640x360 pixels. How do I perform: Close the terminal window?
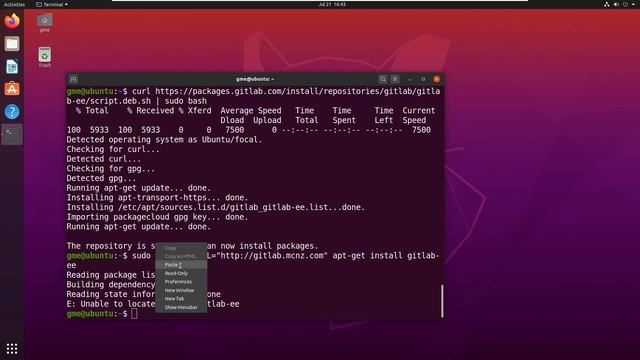click(x=436, y=79)
